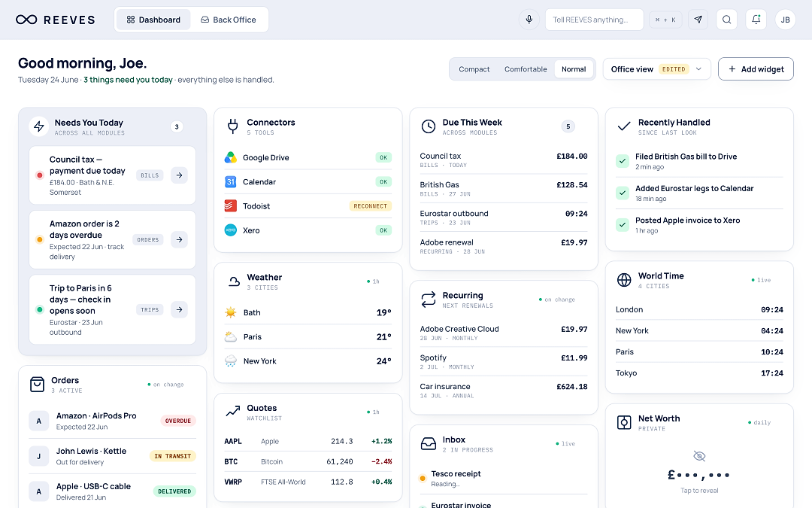
Task: Open the JB user avatar menu
Action: click(785, 20)
